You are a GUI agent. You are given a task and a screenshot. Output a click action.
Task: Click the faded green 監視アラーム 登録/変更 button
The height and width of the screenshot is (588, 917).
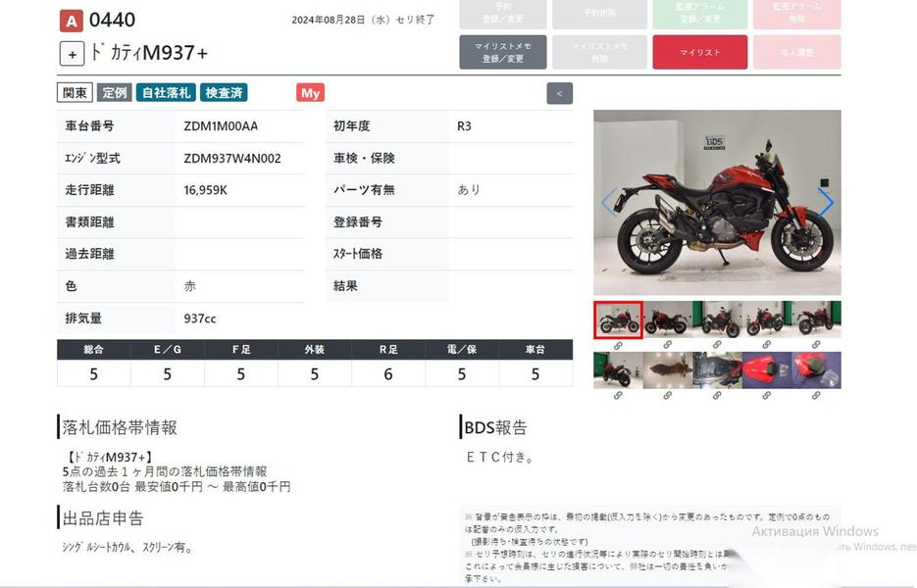pos(700,13)
